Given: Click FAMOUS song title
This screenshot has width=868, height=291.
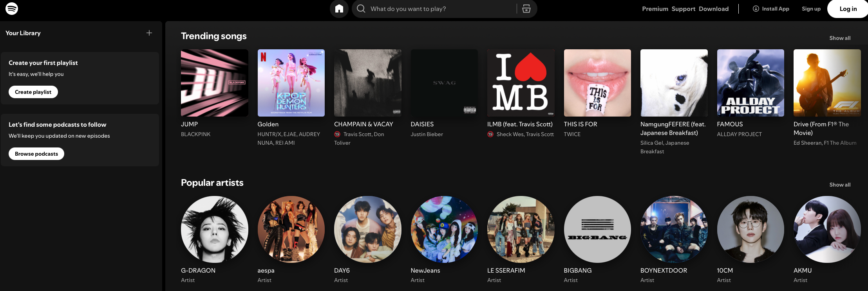Looking at the screenshot, I should tap(730, 124).
